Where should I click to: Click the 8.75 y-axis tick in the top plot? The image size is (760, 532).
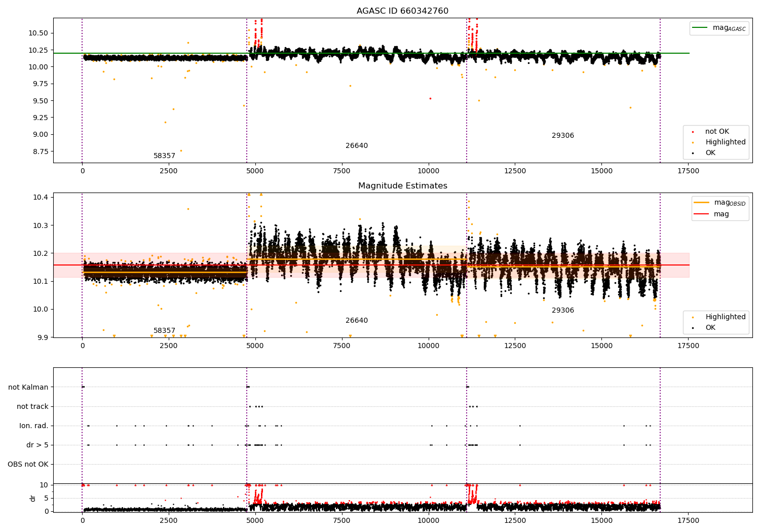[x=41, y=151]
